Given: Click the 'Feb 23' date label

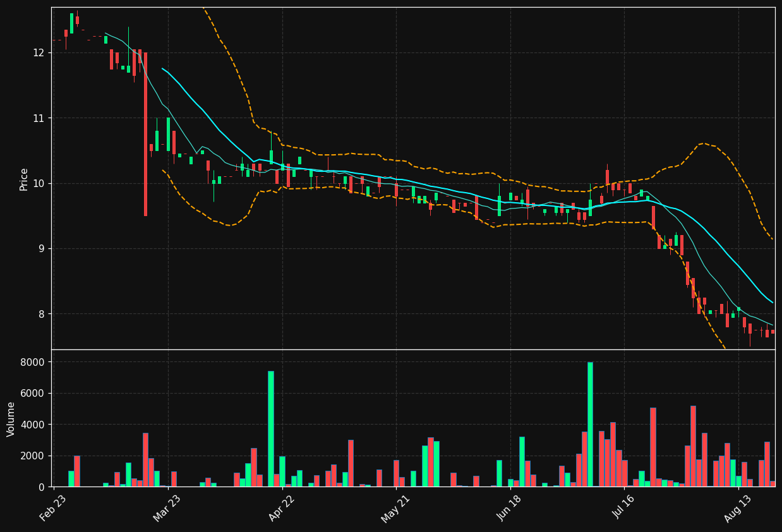Looking at the screenshot, I should (52, 508).
